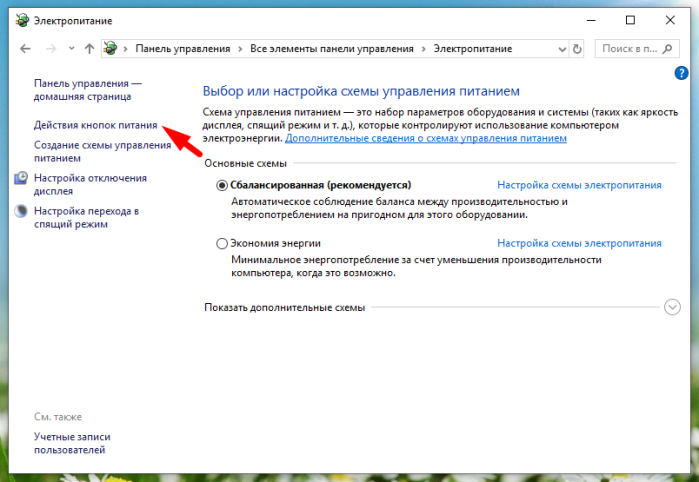
Task: Select the Экономия энергии radio button
Action: [222, 243]
